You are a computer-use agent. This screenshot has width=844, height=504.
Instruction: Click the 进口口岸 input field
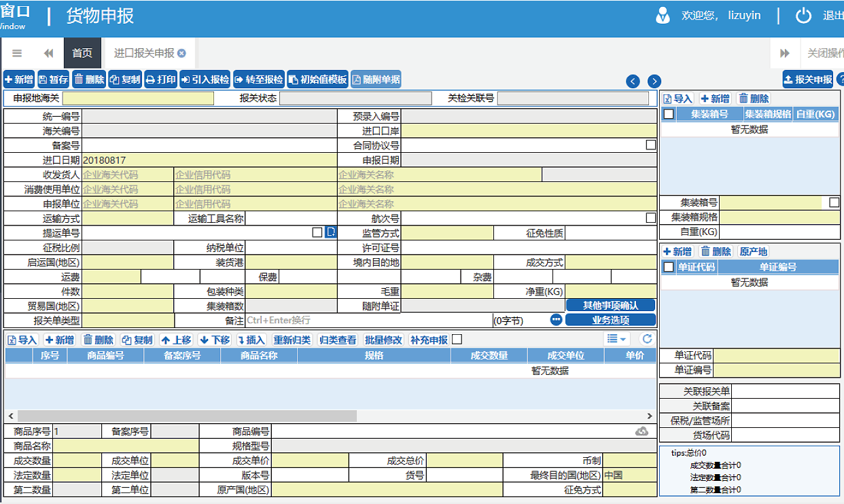pos(529,130)
